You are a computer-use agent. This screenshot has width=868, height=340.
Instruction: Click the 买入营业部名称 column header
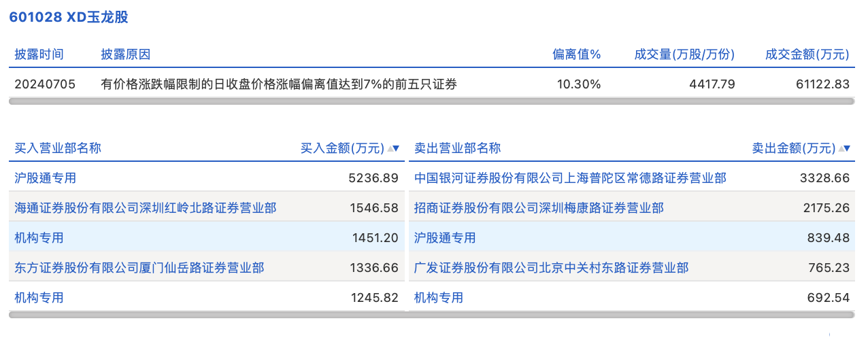tap(58, 148)
